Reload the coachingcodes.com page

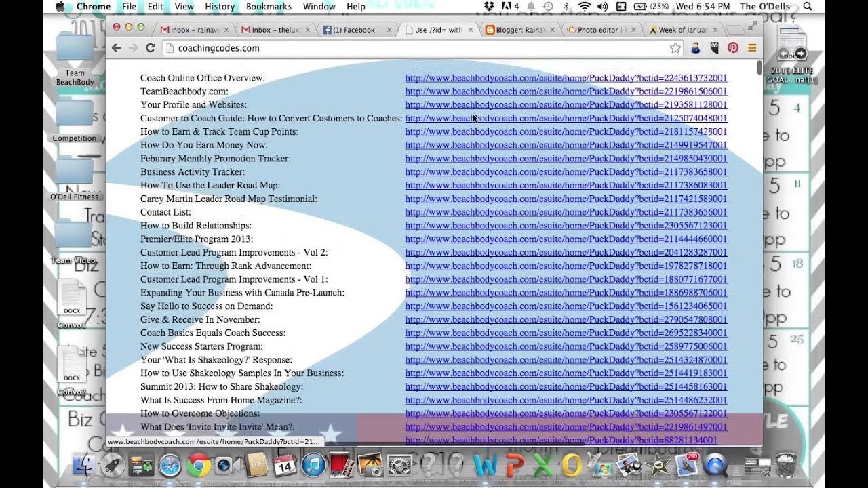[x=151, y=48]
